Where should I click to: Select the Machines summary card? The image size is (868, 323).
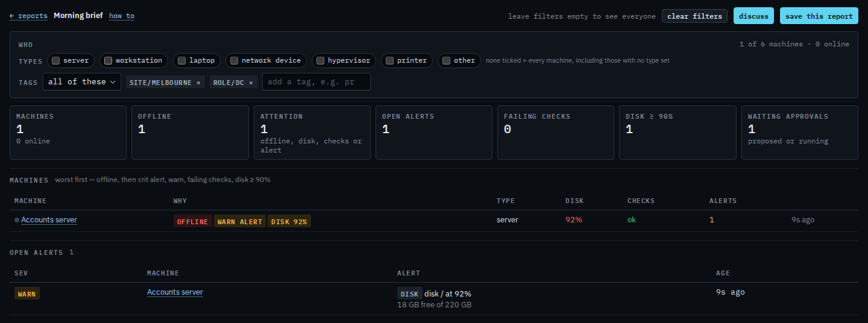coord(68,133)
